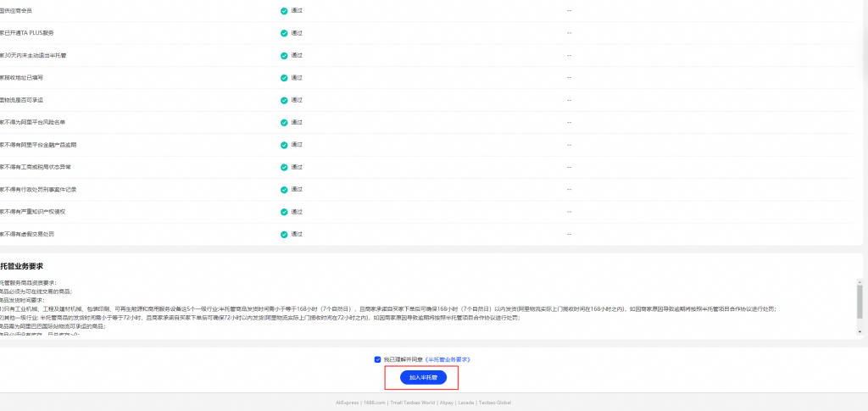The height and width of the screenshot is (411, 868).
Task: Click the 不得为阿里平台风险名单 label
Action: pos(33,122)
